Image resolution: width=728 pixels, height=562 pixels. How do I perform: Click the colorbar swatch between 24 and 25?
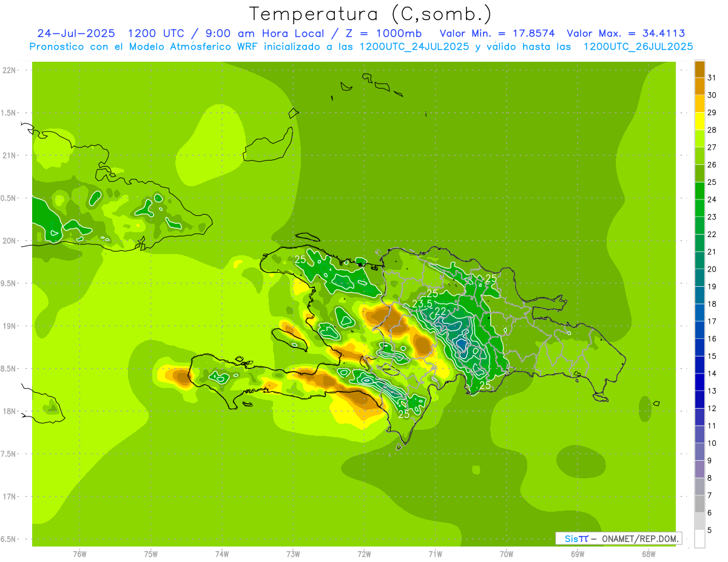(699, 190)
